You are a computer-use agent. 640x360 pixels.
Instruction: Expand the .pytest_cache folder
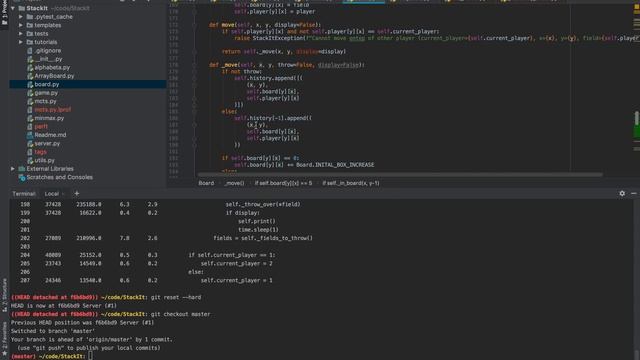pos(21,17)
